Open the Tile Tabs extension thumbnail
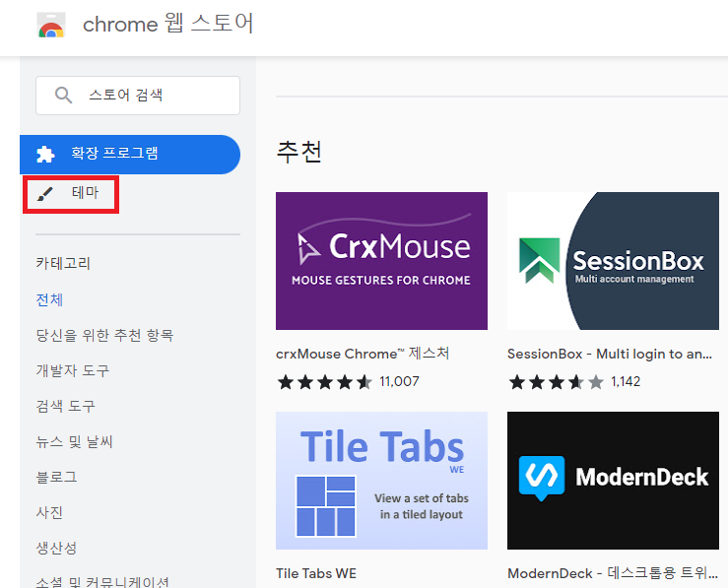Screen dimensions: 728x588 [x=381, y=481]
